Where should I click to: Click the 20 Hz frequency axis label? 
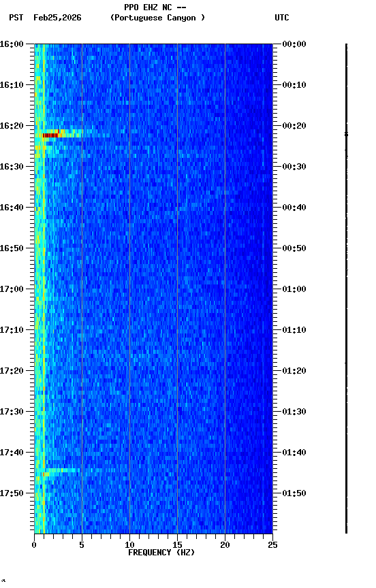(225, 545)
